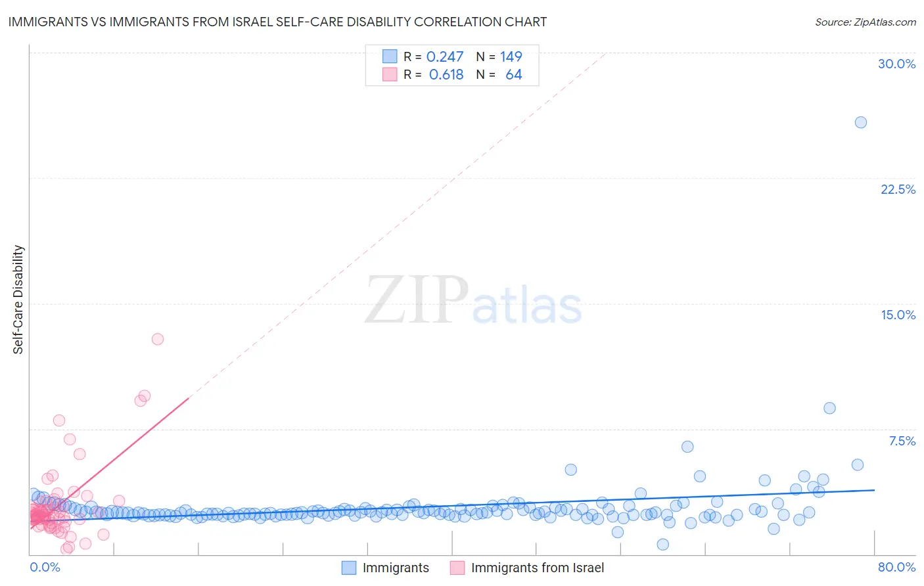Click the pink swatch beside R = 0.618
924x586 pixels.
coord(390,74)
